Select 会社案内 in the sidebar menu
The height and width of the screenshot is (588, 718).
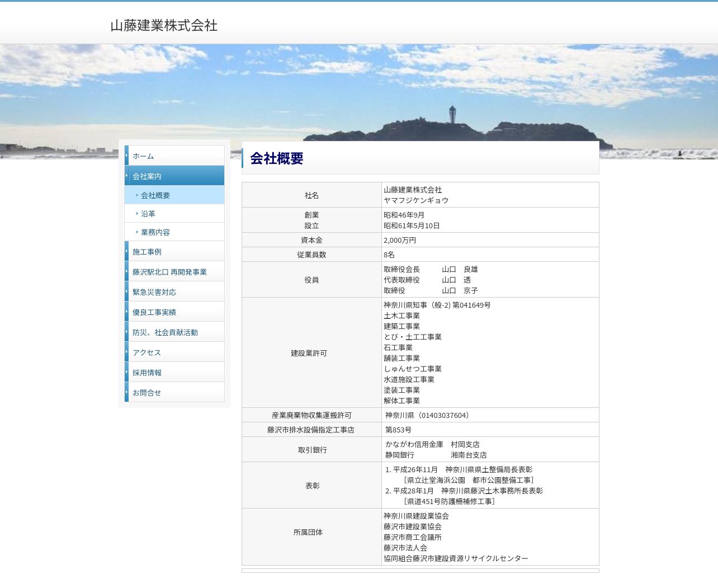point(174,176)
